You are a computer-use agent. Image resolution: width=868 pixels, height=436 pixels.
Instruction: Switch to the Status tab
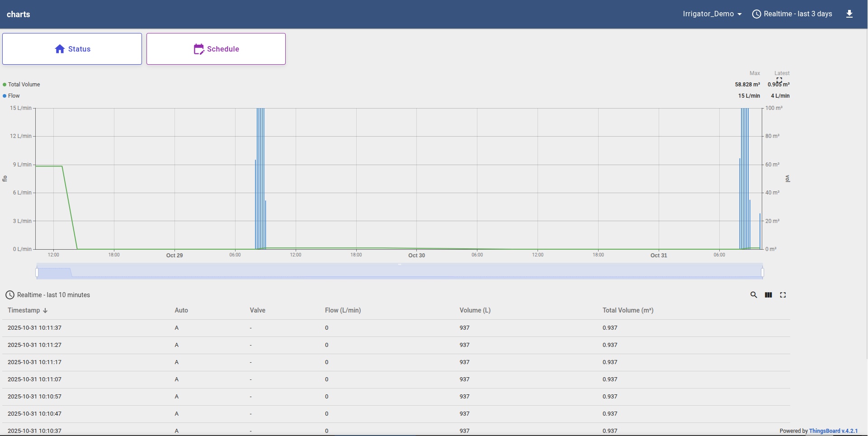pyautogui.click(x=72, y=49)
